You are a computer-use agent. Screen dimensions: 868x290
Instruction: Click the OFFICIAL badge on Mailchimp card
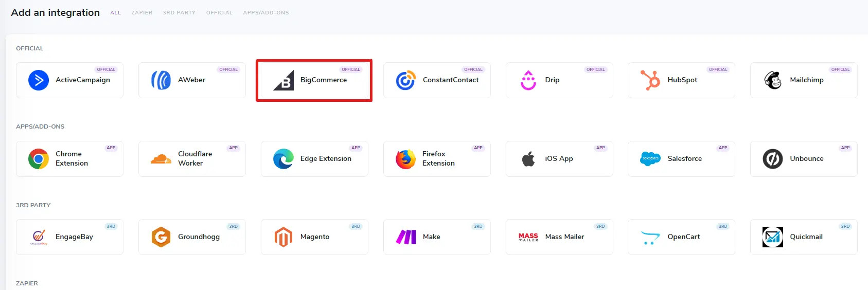coord(841,69)
